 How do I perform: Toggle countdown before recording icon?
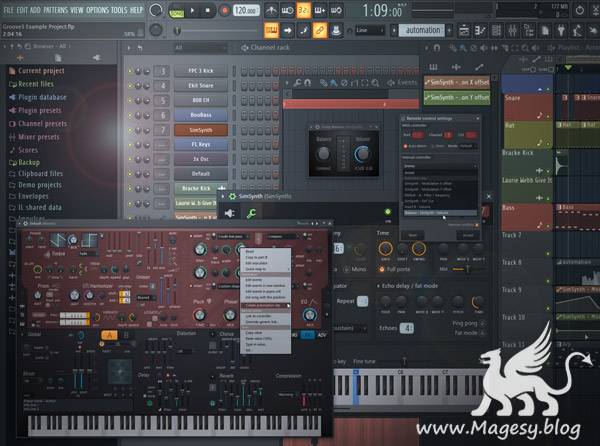pyautogui.click(x=304, y=10)
